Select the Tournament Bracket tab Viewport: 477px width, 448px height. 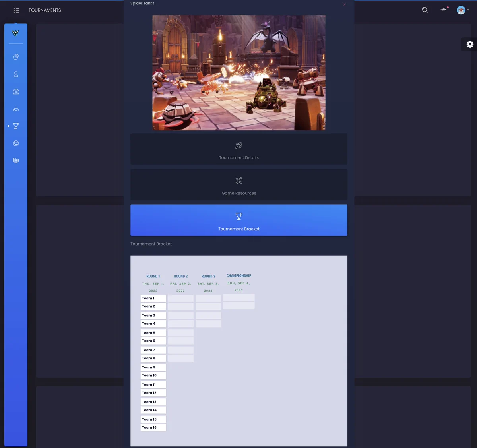coord(239,220)
